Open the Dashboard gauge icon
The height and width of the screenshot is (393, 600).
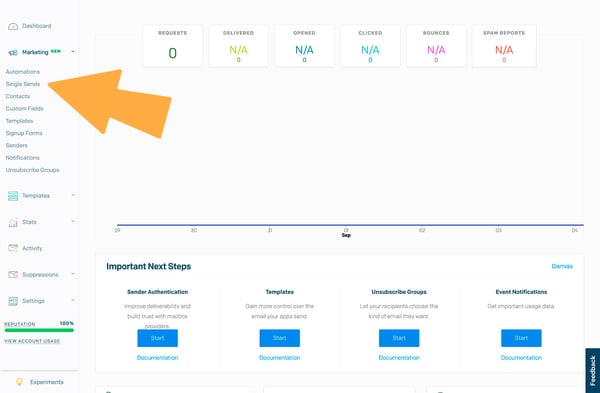point(13,26)
